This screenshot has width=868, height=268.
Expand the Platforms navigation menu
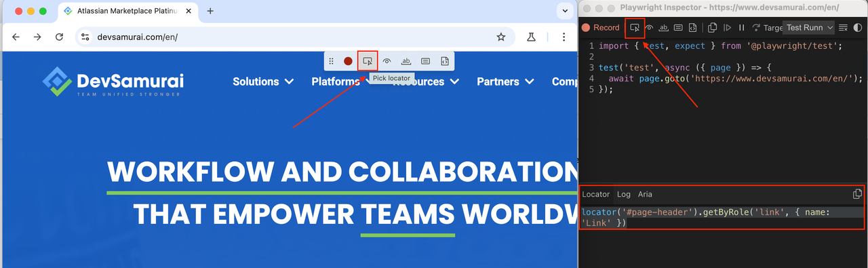pos(342,81)
